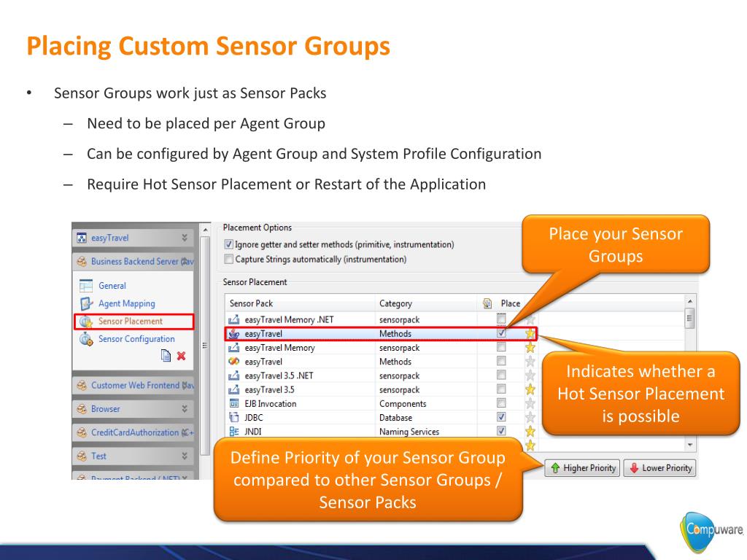Click the Database category cell

click(x=395, y=418)
